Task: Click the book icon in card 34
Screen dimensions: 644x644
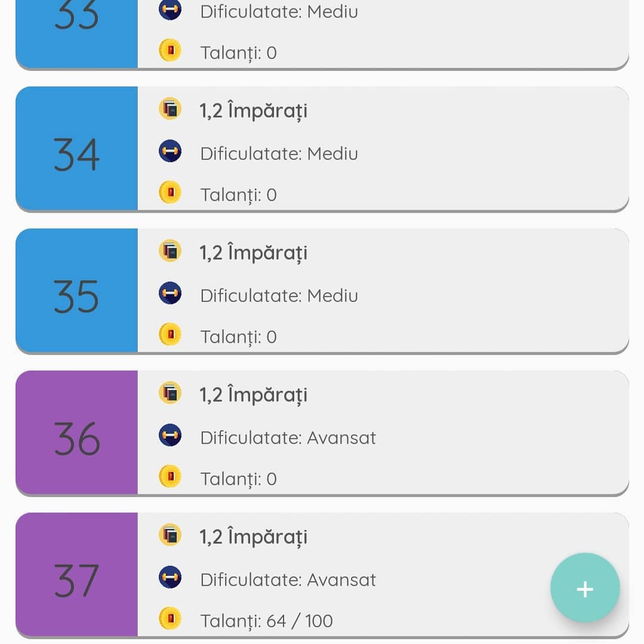Action: (170, 109)
